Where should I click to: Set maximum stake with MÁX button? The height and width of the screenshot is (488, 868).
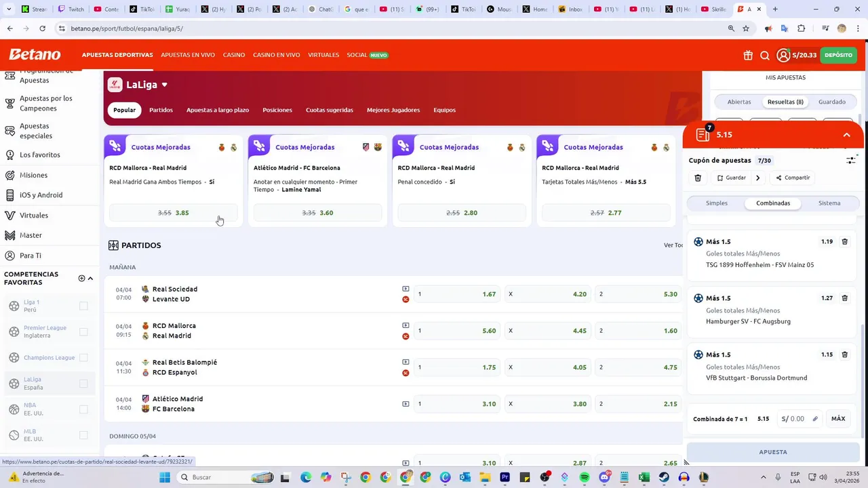click(x=838, y=419)
